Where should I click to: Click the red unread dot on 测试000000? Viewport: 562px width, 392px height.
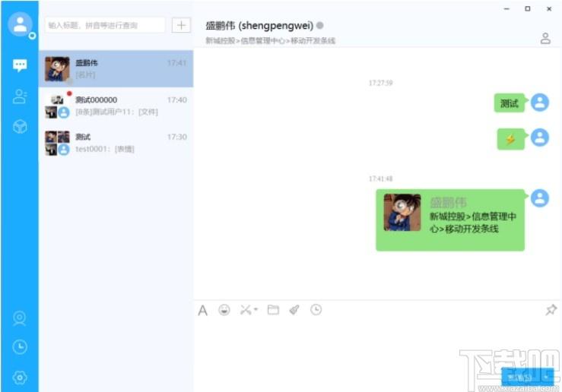point(69,93)
